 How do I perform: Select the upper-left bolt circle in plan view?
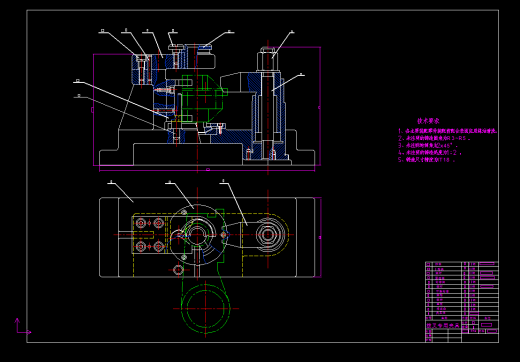(x=141, y=222)
